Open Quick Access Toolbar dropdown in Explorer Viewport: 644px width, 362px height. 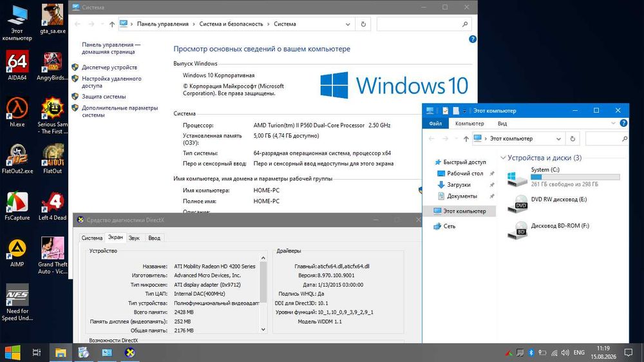tap(464, 111)
